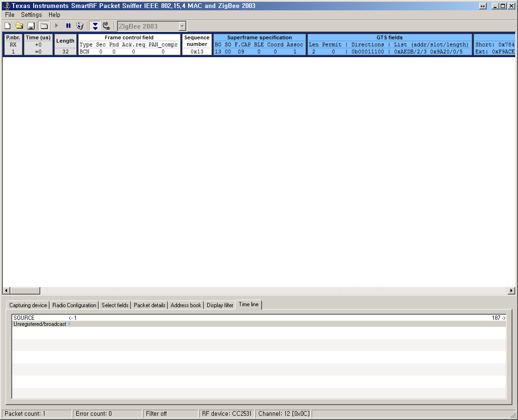Click the BCN frame type value

[x=85, y=52]
